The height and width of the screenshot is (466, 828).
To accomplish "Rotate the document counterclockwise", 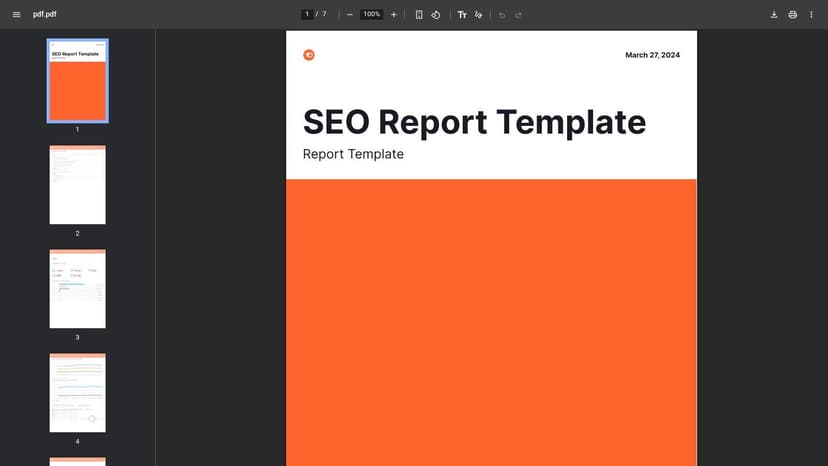I will [436, 15].
